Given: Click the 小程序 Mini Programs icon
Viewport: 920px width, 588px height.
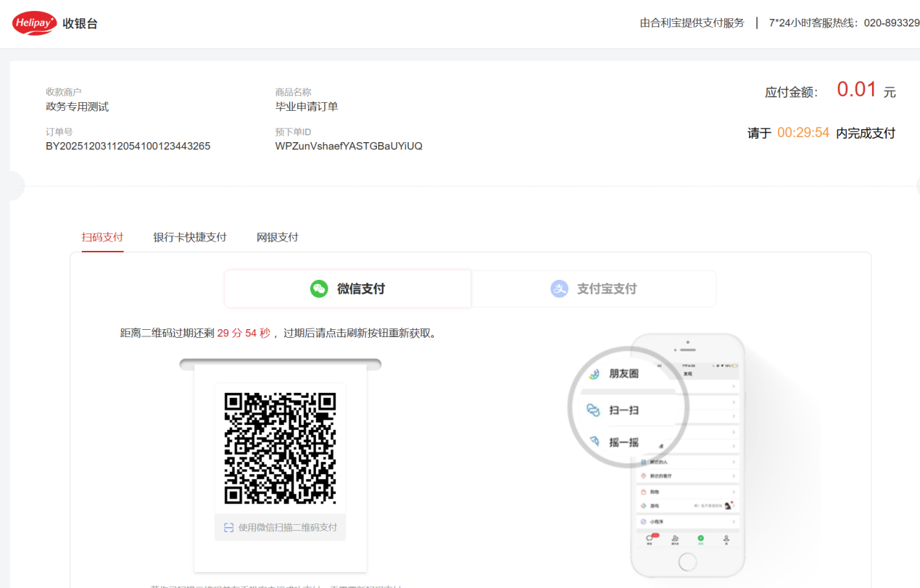Looking at the screenshot, I should pos(644,522).
